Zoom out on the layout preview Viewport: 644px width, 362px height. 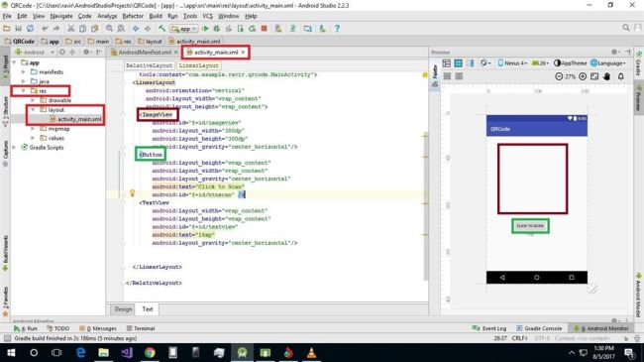tap(559, 76)
